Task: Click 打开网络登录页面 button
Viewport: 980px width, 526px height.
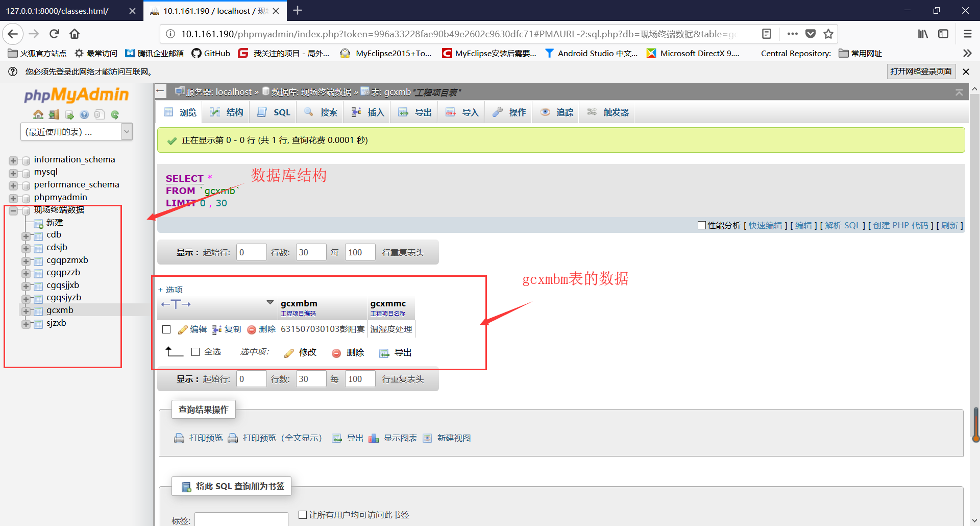Action: pyautogui.click(x=921, y=71)
